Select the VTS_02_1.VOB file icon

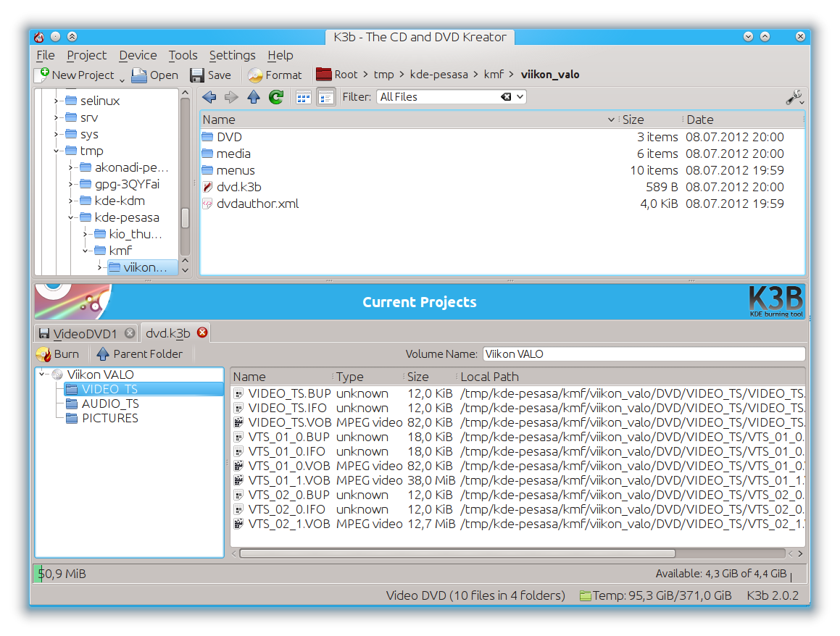(x=239, y=524)
